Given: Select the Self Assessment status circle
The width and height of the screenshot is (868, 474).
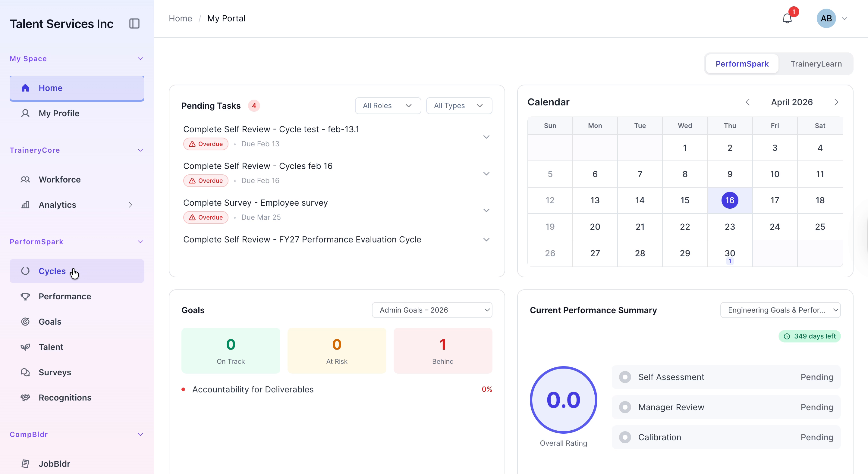Looking at the screenshot, I should 625,377.
